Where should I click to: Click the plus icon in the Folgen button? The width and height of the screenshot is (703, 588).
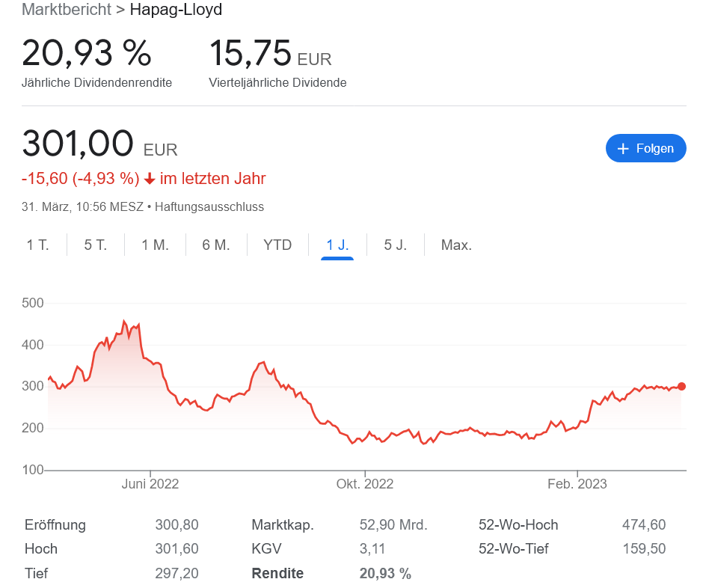623,148
